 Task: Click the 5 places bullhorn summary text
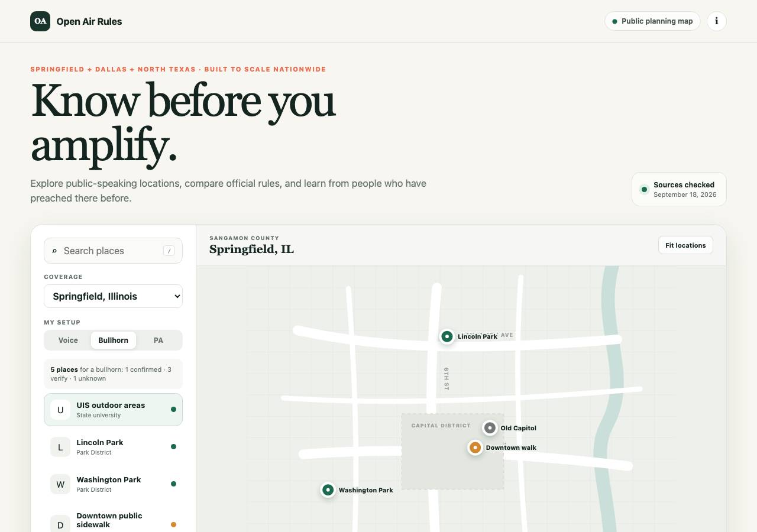point(113,374)
